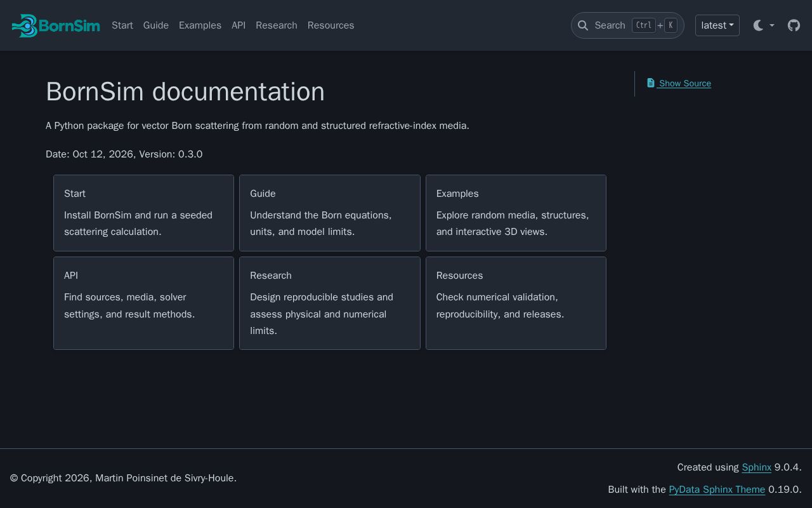812x508 pixels.
Task: Open the Resources card on numerical validation
Action: [x=516, y=303]
